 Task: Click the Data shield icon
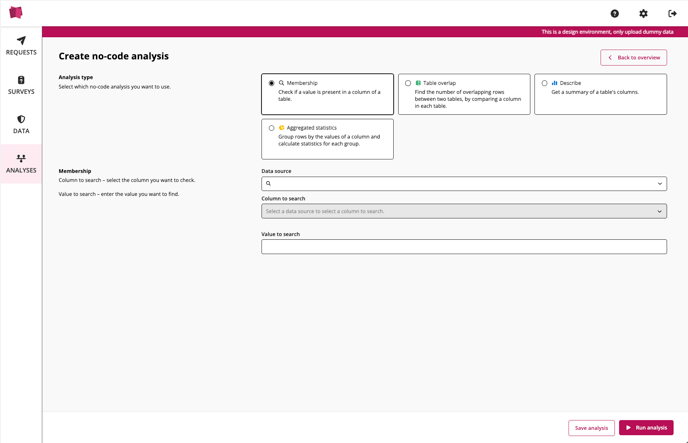pyautogui.click(x=21, y=119)
